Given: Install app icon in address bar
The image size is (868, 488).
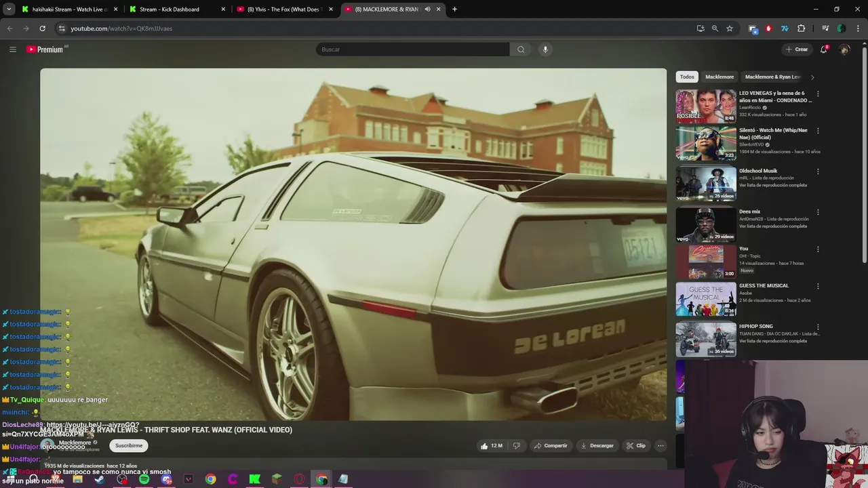Looking at the screenshot, I should tap(701, 28).
